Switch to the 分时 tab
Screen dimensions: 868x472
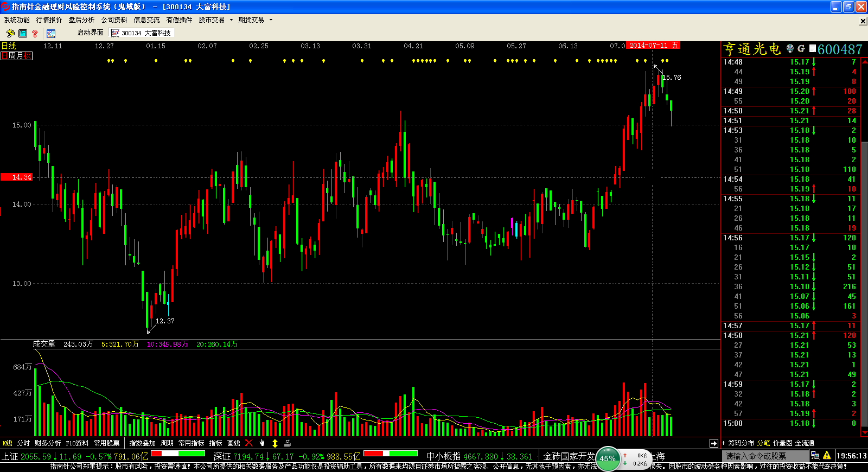click(23, 443)
